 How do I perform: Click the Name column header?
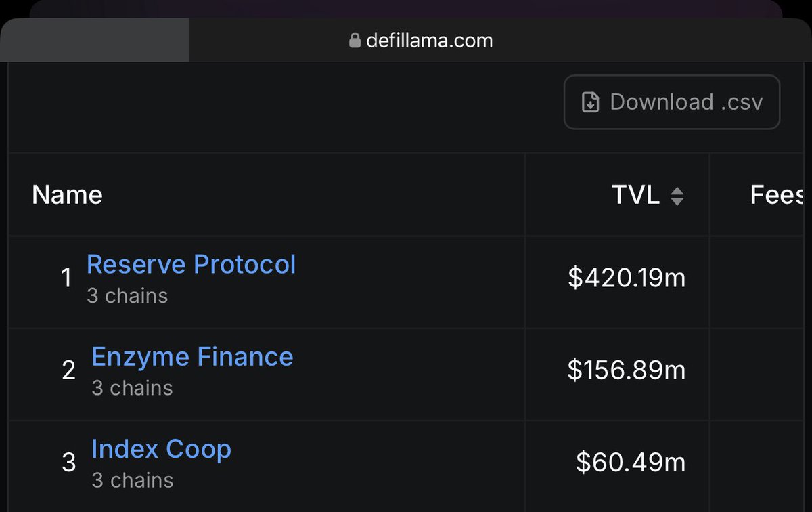point(68,195)
